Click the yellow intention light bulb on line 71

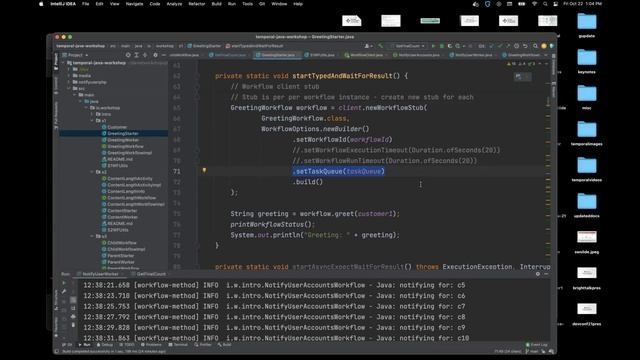[204, 170]
